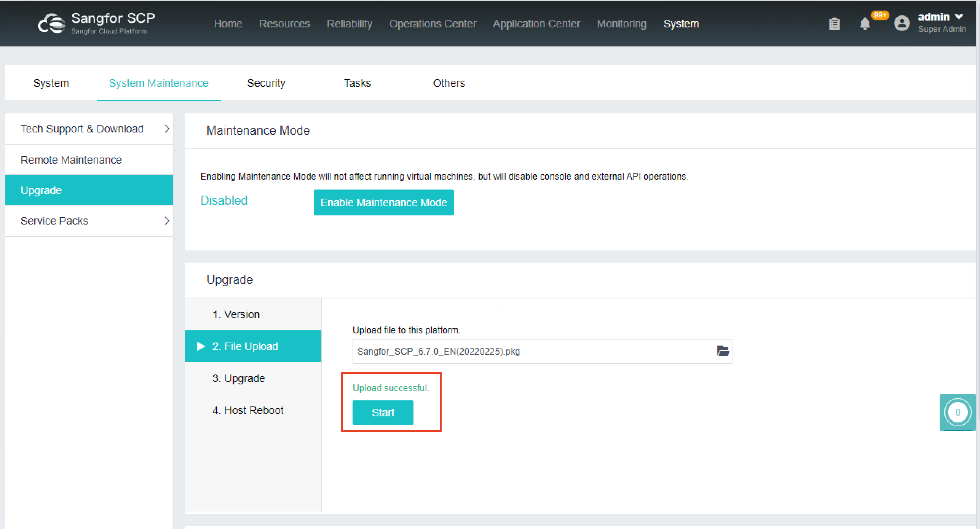Switch to the Tasks tab
The height and width of the screenshot is (529, 980).
(358, 83)
